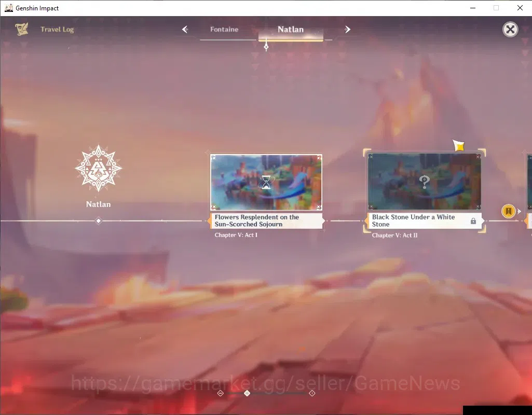Click the gold bookmark badge icon
The height and width of the screenshot is (415, 532).
509,211
